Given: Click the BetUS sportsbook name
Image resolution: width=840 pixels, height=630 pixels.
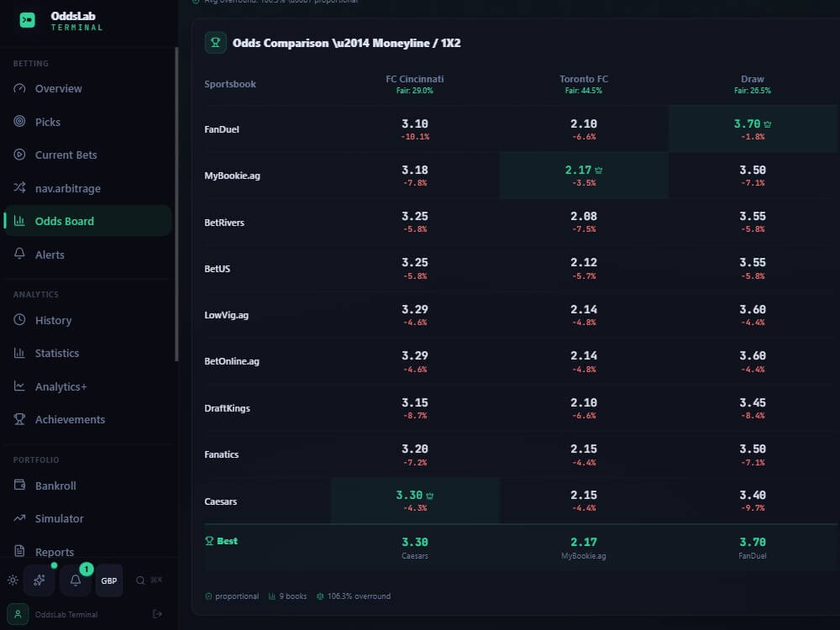Looking at the screenshot, I should pyautogui.click(x=217, y=269).
